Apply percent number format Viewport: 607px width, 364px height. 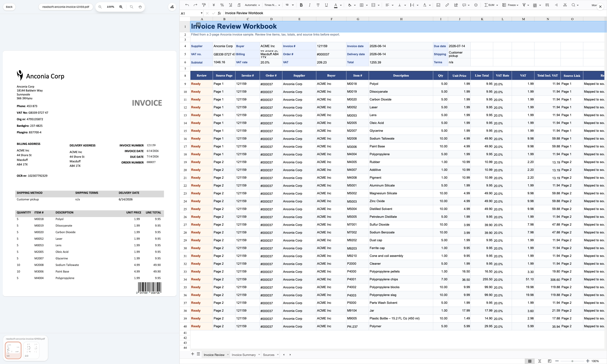[x=222, y=5]
